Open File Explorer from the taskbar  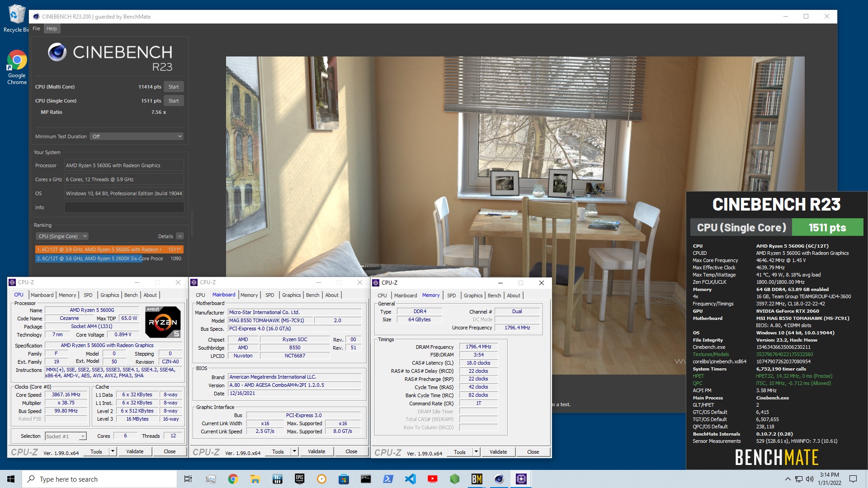pos(255,479)
